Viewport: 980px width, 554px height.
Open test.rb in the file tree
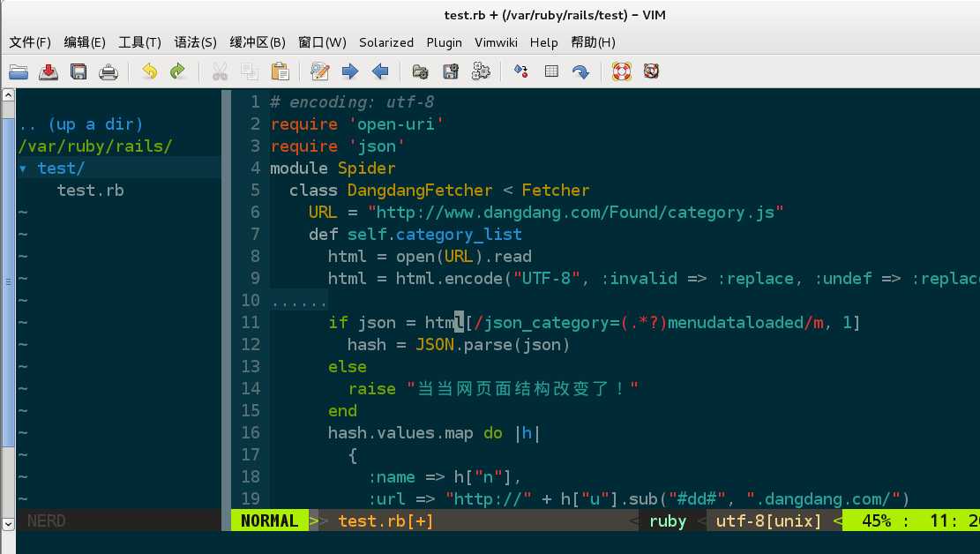click(x=91, y=190)
